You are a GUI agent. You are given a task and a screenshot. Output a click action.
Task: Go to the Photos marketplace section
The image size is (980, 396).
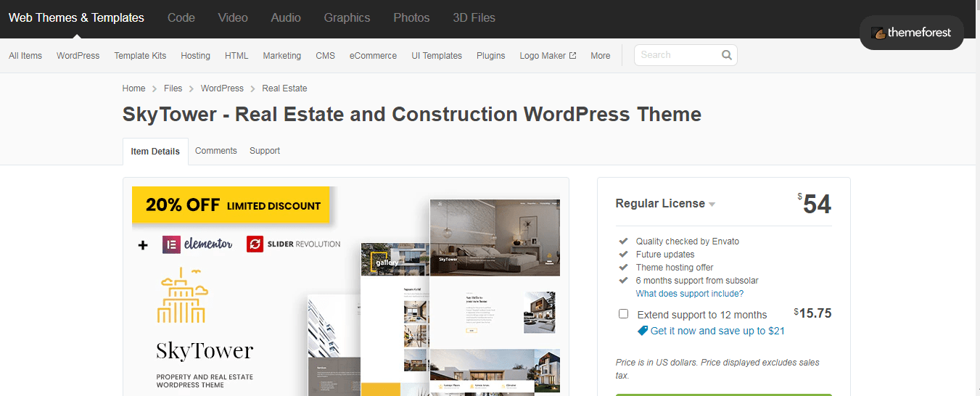click(411, 18)
